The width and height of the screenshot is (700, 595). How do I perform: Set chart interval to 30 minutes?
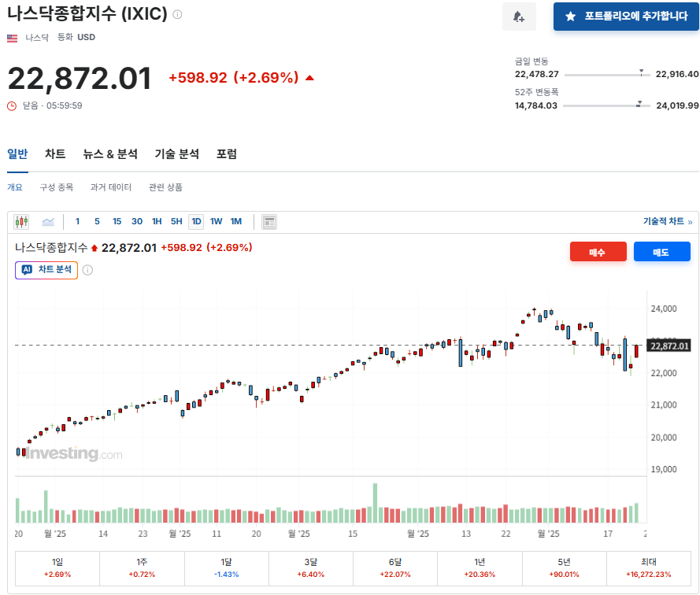pyautogui.click(x=137, y=221)
